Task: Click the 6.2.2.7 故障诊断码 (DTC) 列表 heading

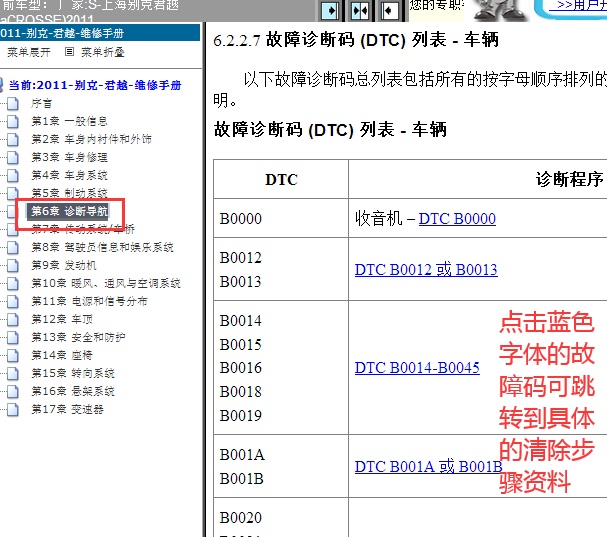Action: point(356,40)
